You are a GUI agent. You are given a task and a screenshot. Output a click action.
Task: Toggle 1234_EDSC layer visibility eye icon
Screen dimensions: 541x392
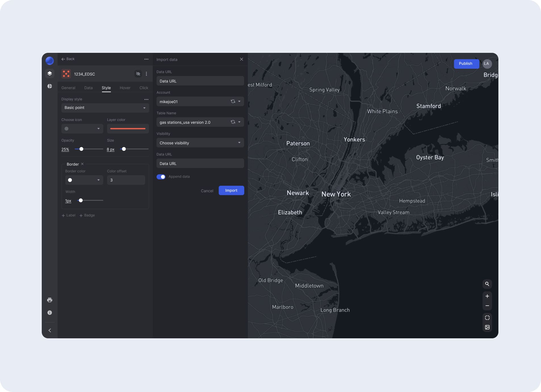(138, 74)
